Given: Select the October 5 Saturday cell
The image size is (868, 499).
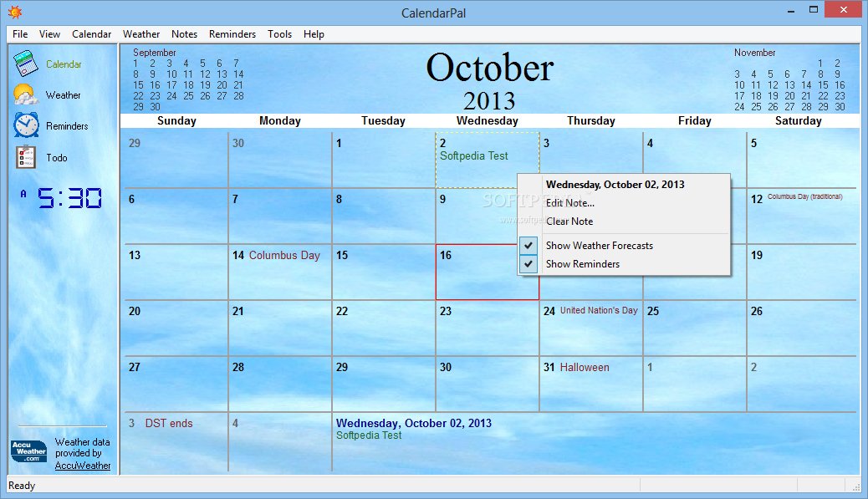Looking at the screenshot, I should pyautogui.click(x=802, y=160).
